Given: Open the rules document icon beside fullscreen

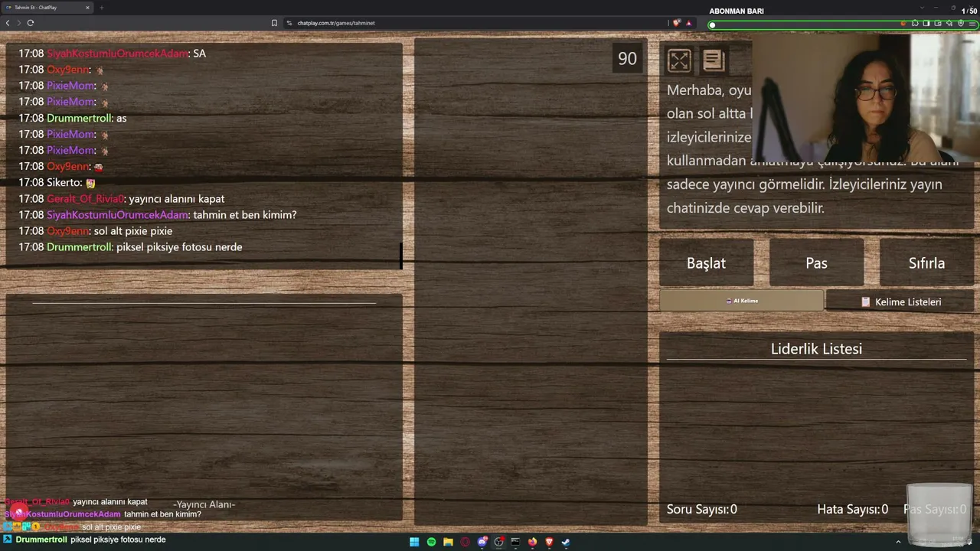Looking at the screenshot, I should (714, 60).
